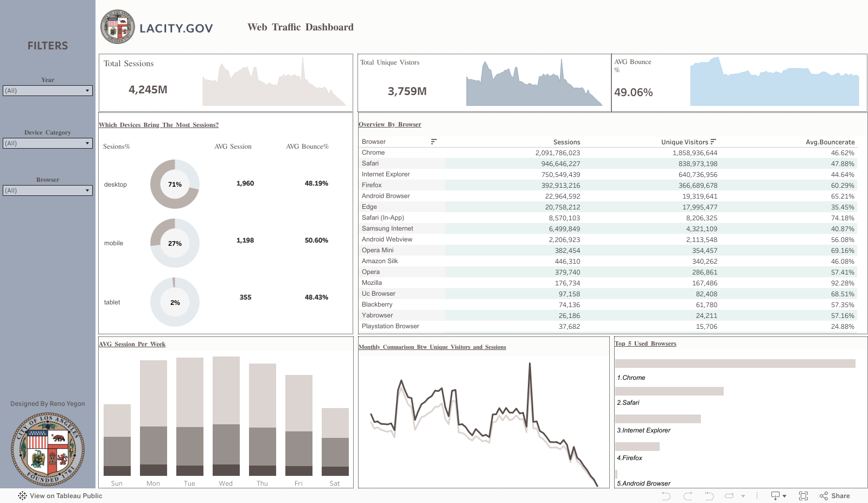The width and height of the screenshot is (868, 503).
Task: Click the redo arrow icon
Action: pyautogui.click(x=688, y=496)
